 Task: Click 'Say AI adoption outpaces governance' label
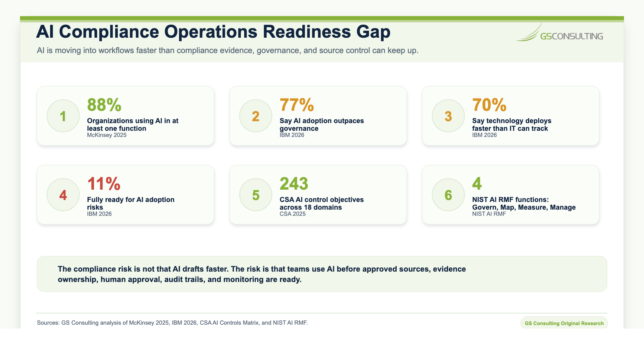pyautogui.click(x=322, y=125)
